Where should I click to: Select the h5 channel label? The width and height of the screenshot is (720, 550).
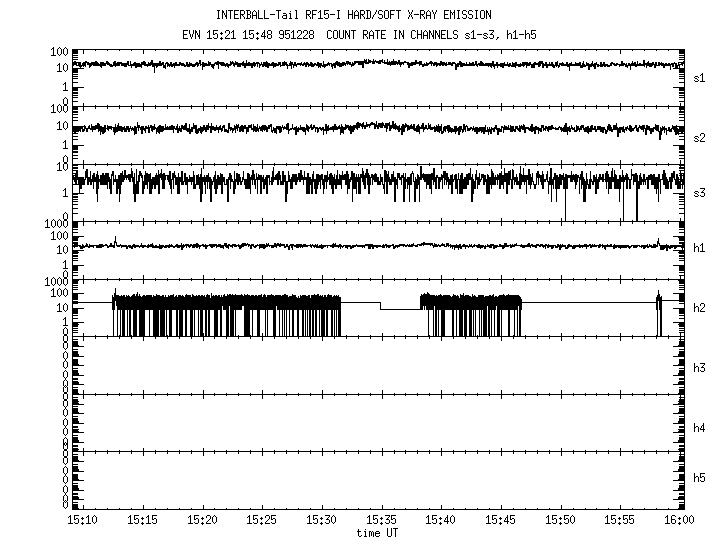click(x=699, y=479)
